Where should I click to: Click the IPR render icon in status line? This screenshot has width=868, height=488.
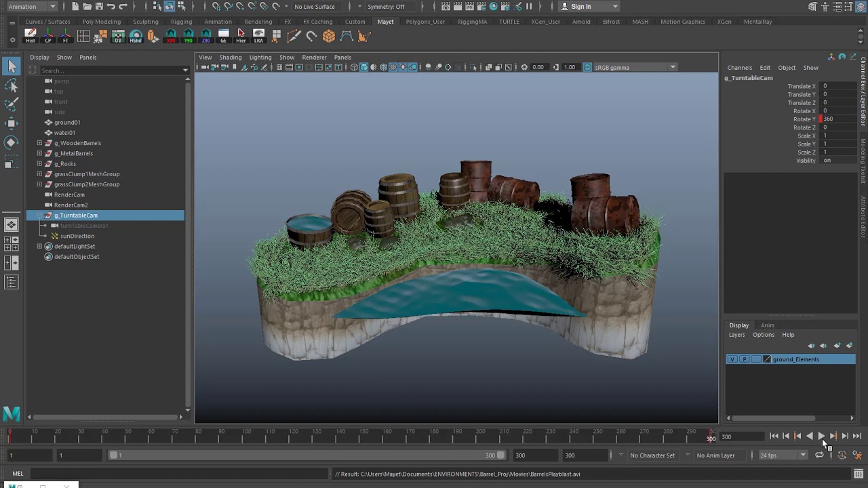(469, 7)
